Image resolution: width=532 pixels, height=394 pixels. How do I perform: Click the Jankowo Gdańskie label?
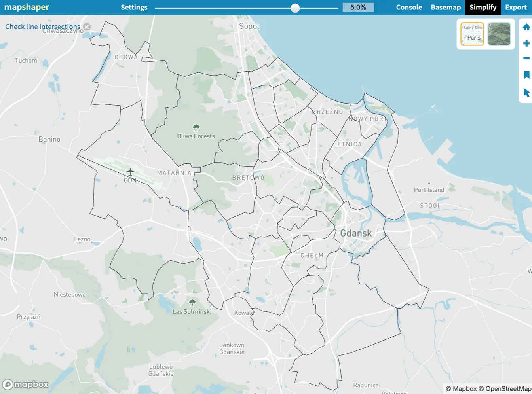click(x=232, y=349)
